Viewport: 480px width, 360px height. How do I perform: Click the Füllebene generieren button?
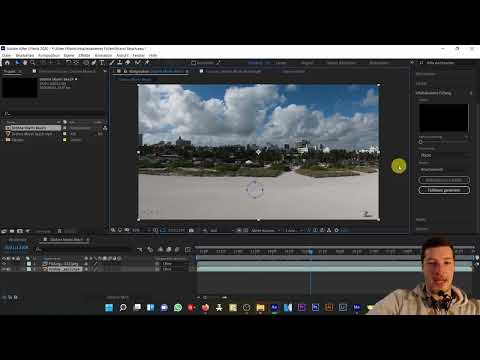tap(444, 190)
